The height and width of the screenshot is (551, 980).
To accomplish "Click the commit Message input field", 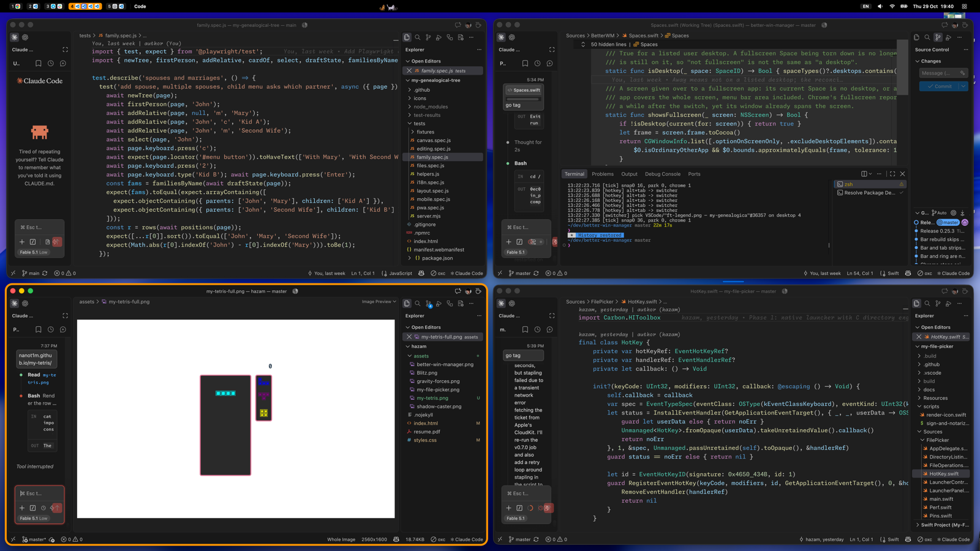I will coord(943,73).
